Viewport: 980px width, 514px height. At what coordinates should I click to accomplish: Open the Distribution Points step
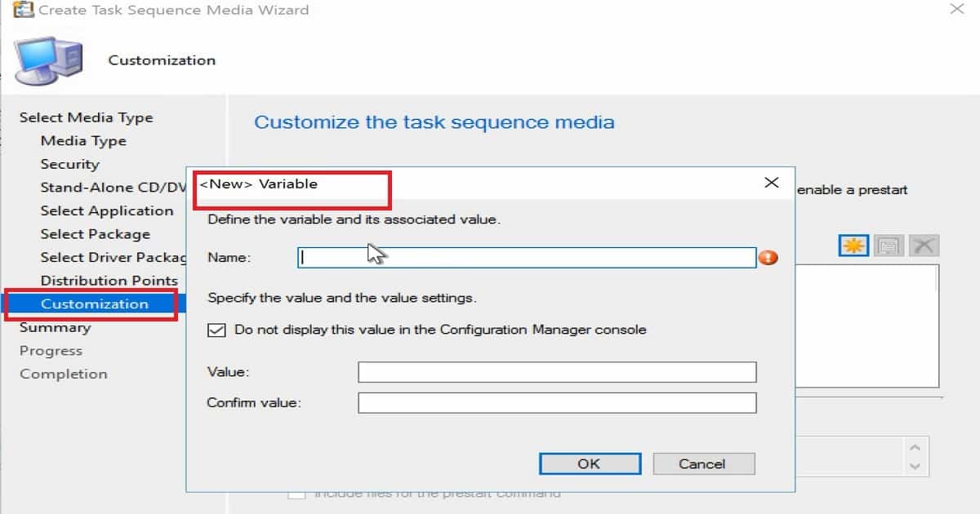[x=109, y=281]
